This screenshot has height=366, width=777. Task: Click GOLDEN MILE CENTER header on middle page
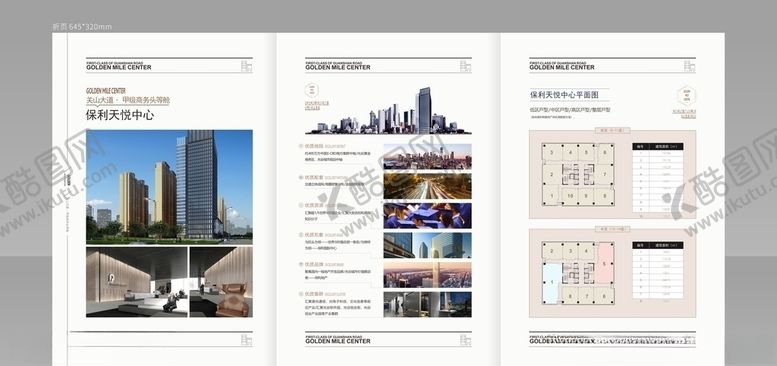[337, 67]
